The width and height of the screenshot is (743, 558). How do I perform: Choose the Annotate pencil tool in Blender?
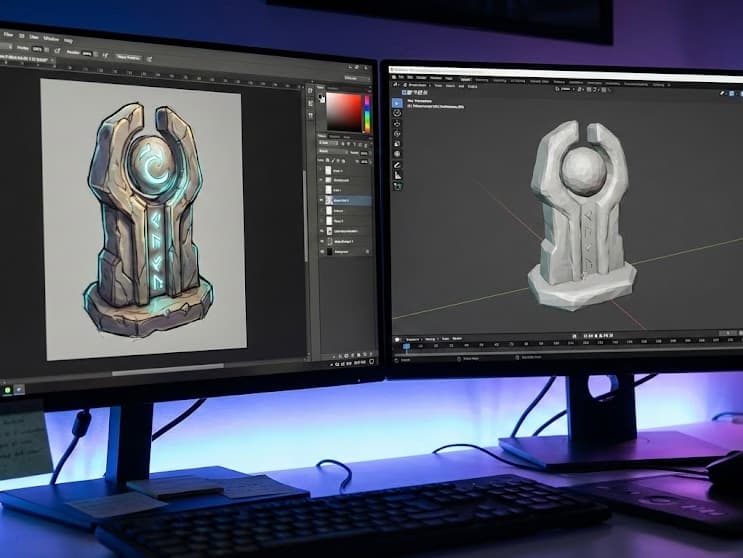(x=397, y=165)
